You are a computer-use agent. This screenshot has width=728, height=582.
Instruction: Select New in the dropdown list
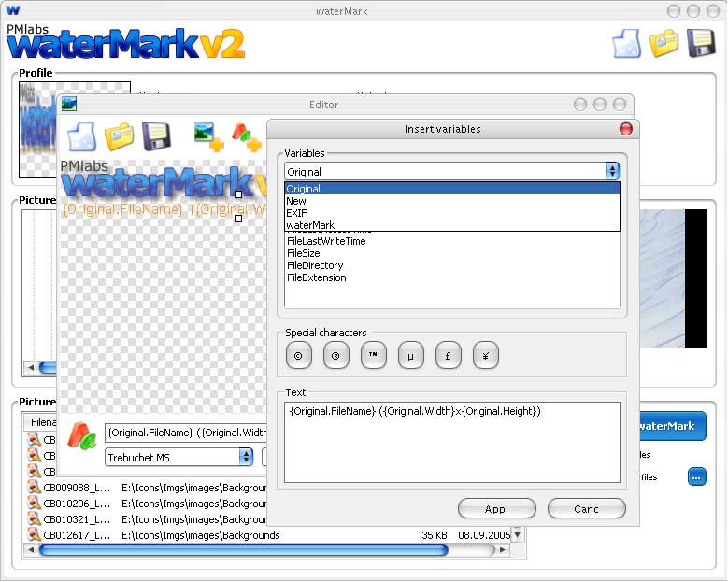tap(452, 201)
